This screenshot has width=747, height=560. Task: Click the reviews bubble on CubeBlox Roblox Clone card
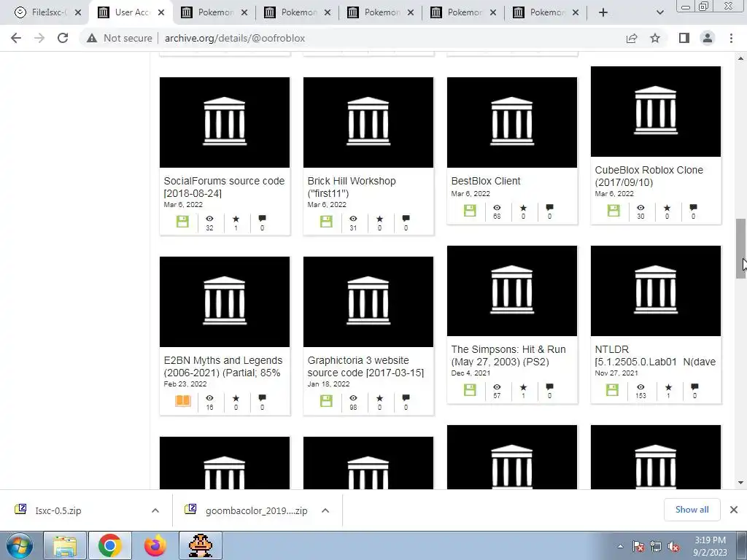[x=693, y=208]
